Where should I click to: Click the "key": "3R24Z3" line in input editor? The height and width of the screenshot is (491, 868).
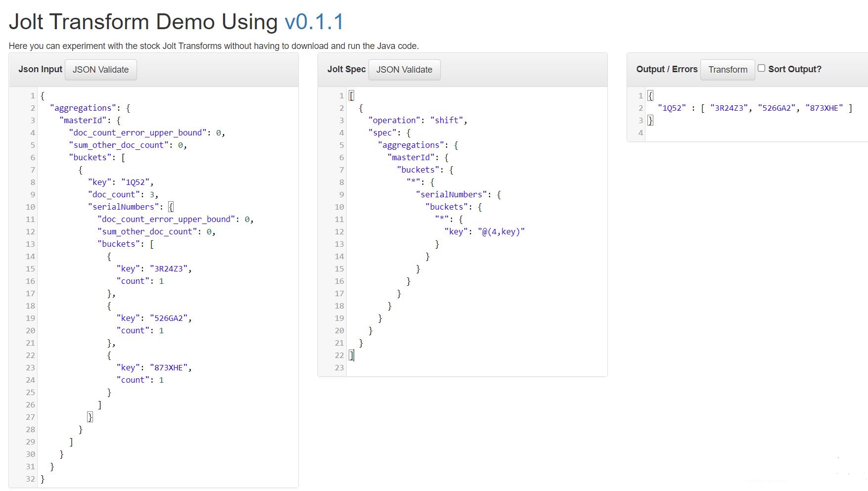[154, 268]
